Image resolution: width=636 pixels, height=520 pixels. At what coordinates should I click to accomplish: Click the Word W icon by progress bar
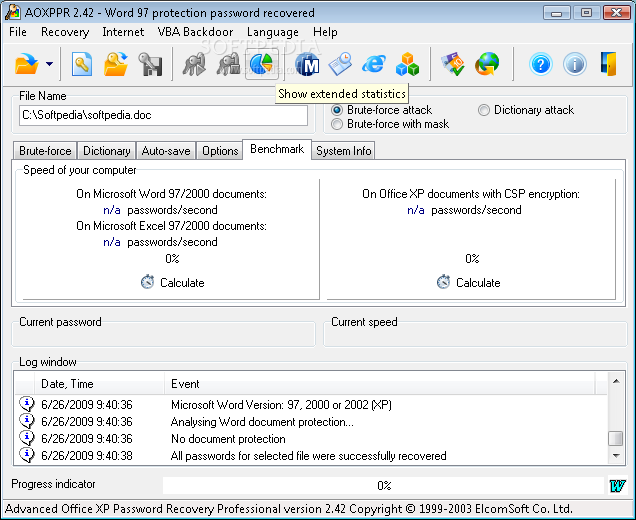tap(617, 486)
